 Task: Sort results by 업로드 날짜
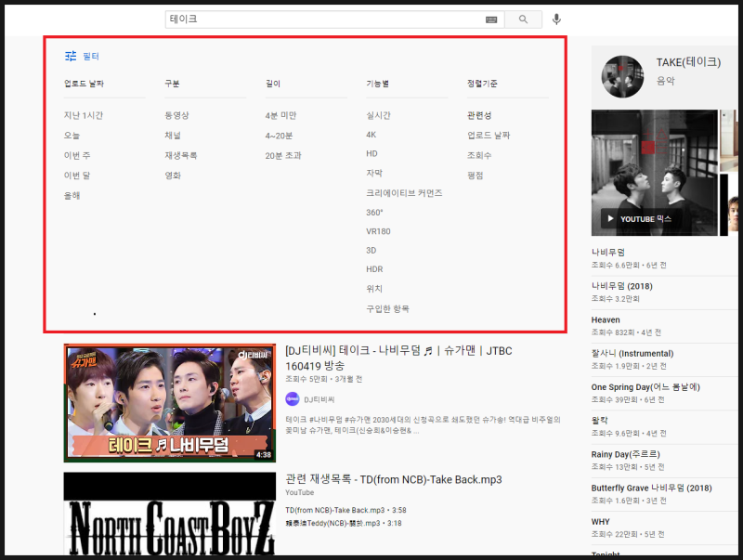pos(489,136)
